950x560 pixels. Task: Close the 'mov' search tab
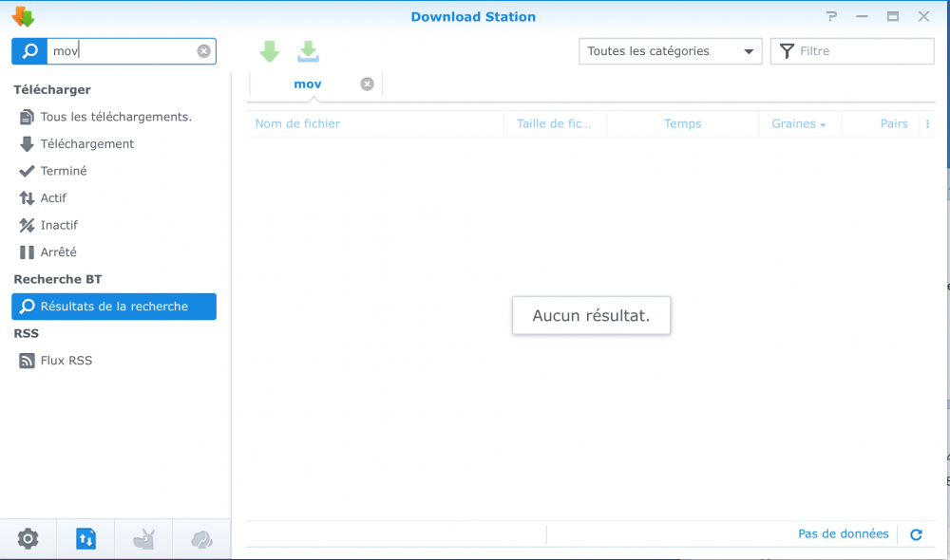coord(367,84)
